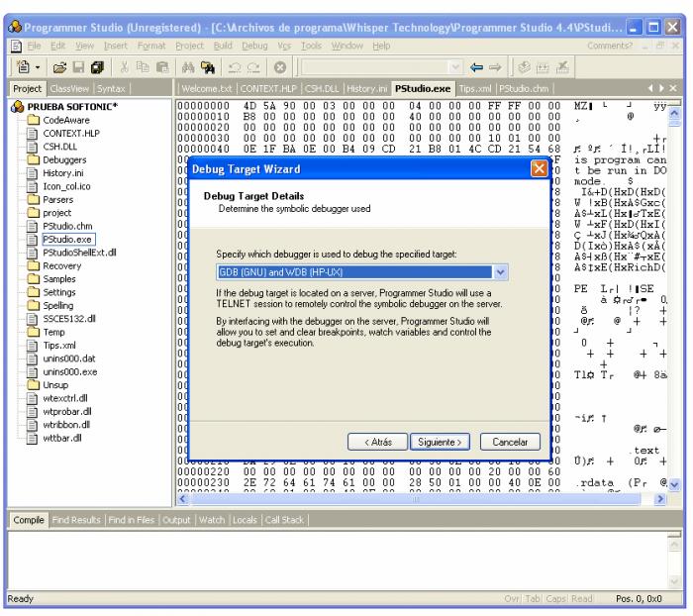Click the Undo arrow icon
This screenshot has width=693, height=616.
[235, 67]
